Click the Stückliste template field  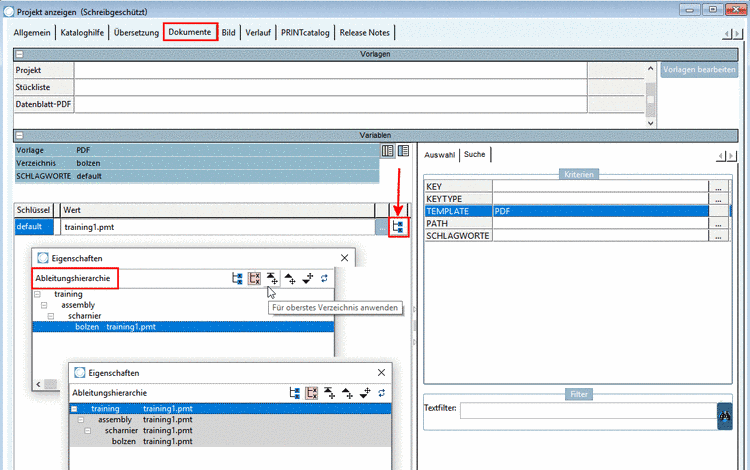331,87
